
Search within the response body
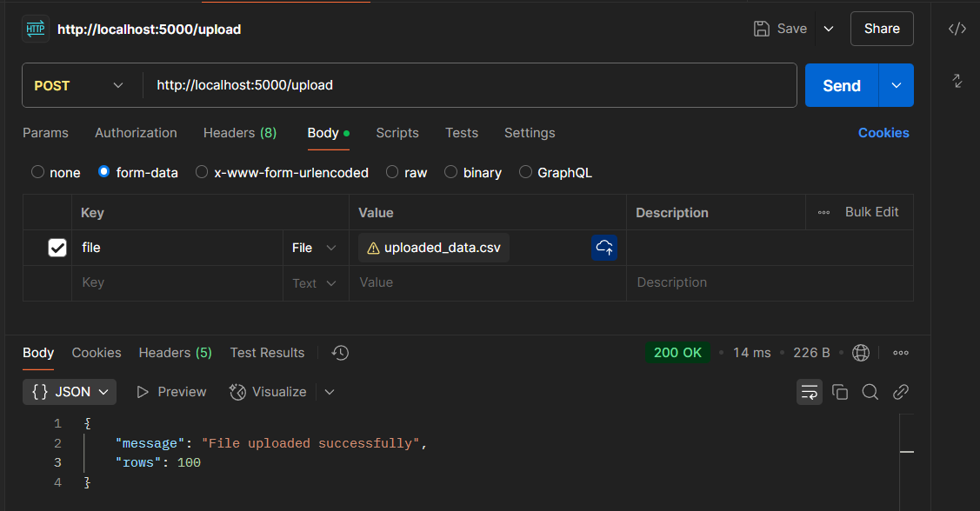[870, 392]
